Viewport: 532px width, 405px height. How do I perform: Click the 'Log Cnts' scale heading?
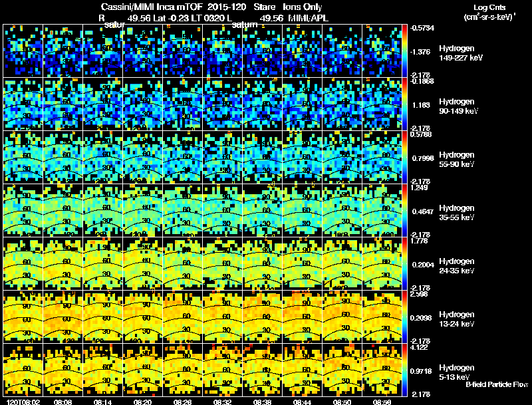click(x=489, y=7)
